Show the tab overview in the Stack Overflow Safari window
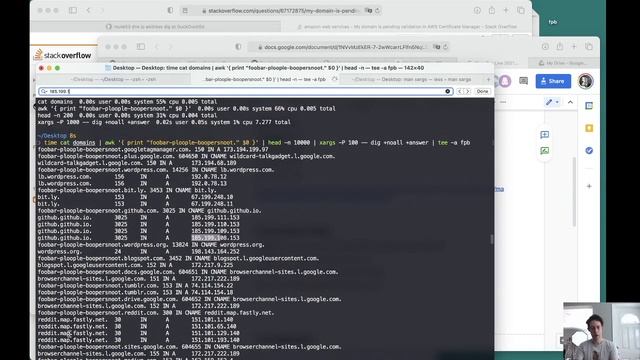 521,11
